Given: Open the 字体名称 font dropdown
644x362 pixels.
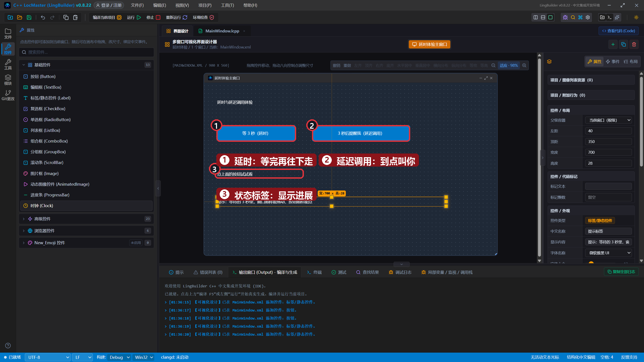Looking at the screenshot, I should click(x=608, y=253).
